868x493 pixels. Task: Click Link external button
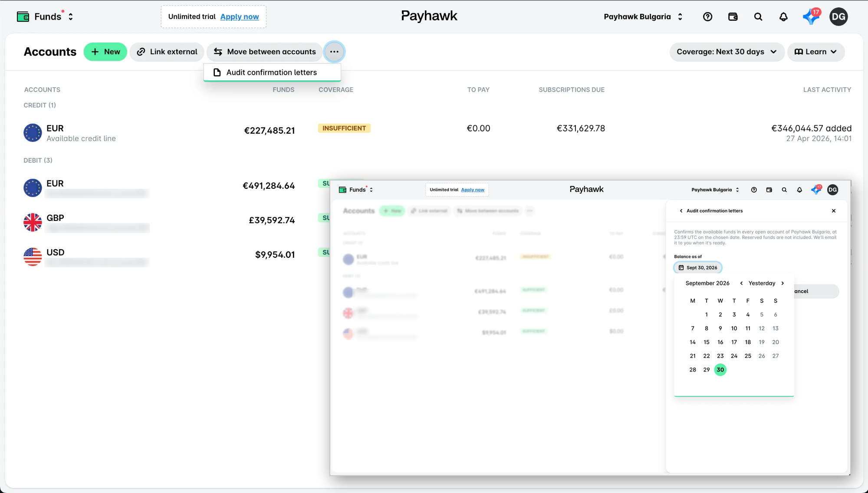point(167,52)
